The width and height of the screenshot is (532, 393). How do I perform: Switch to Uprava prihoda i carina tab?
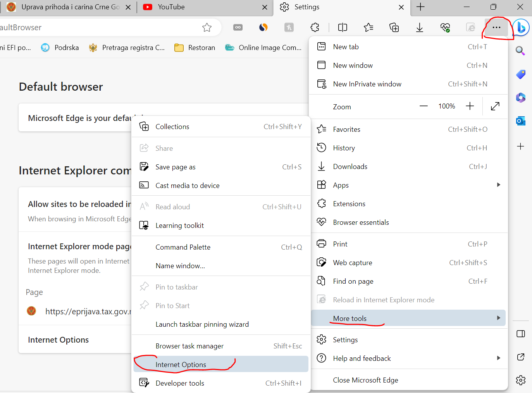[68, 7]
